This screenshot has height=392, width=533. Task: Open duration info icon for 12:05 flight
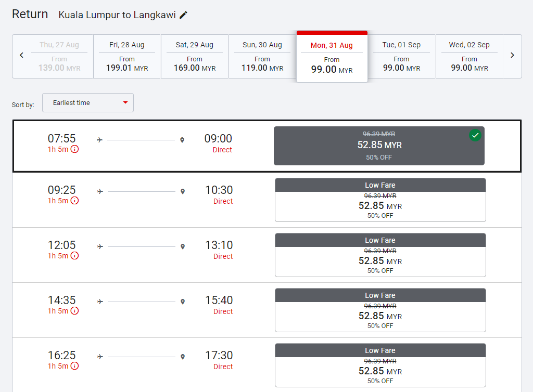point(75,256)
